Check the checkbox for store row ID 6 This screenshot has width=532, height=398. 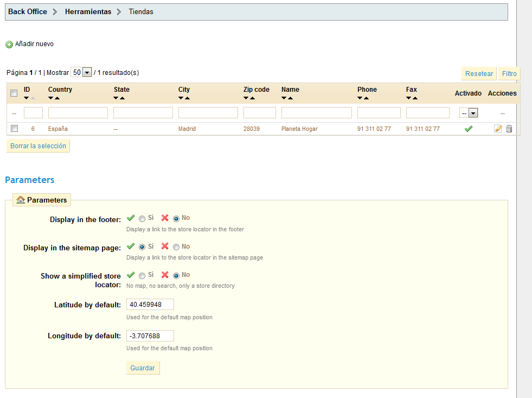14,128
